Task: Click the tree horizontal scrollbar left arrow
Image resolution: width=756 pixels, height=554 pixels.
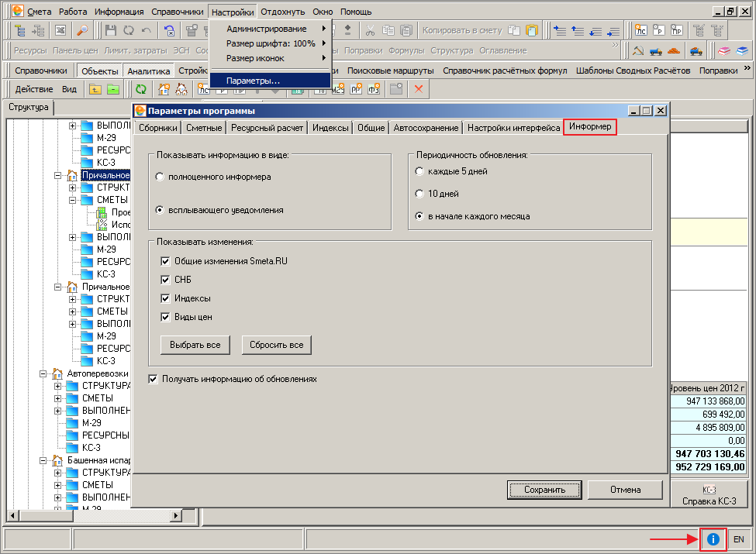Action: (13, 516)
